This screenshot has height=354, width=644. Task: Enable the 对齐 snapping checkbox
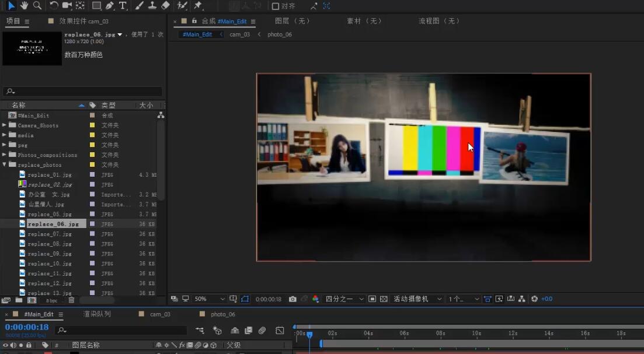276,6
